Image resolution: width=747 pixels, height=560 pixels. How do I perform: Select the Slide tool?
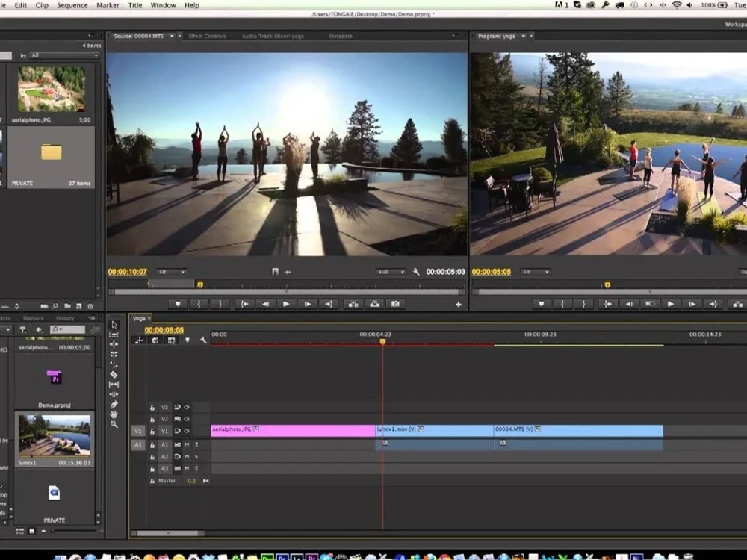pos(114,394)
